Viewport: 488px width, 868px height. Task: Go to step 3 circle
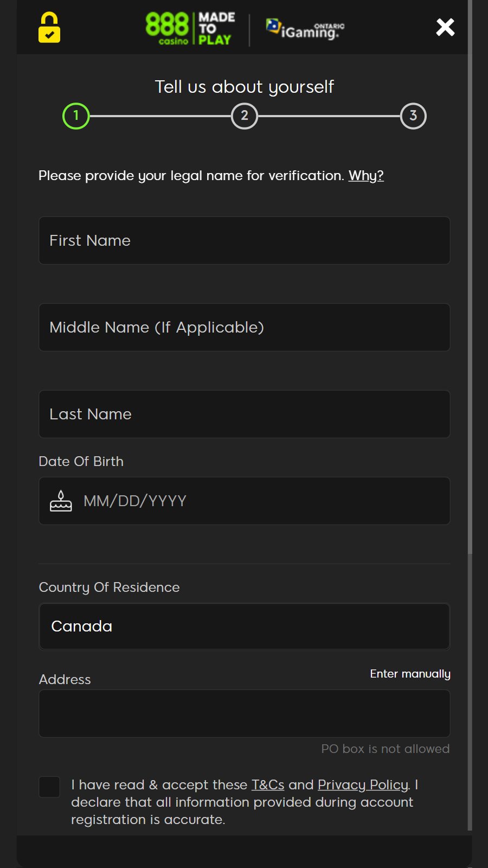[413, 116]
